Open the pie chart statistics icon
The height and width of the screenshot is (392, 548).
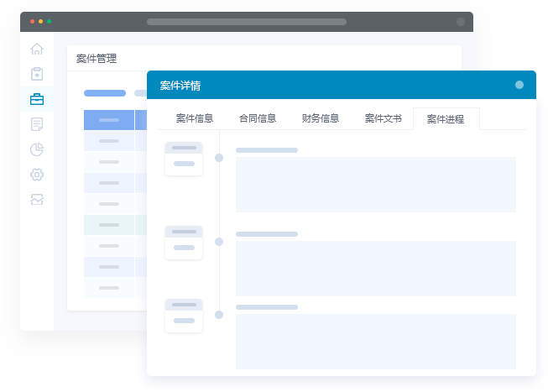37,149
